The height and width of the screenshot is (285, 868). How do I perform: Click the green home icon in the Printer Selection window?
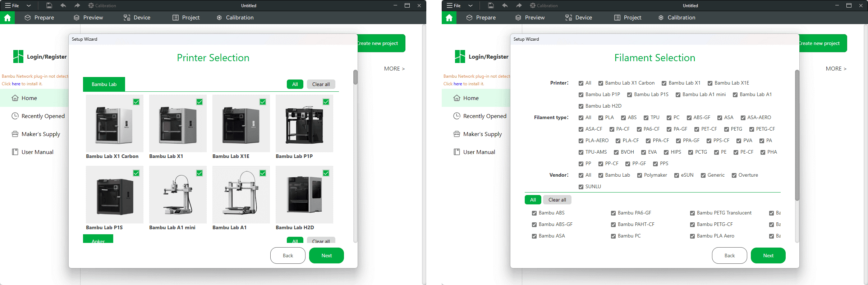coord(7,18)
